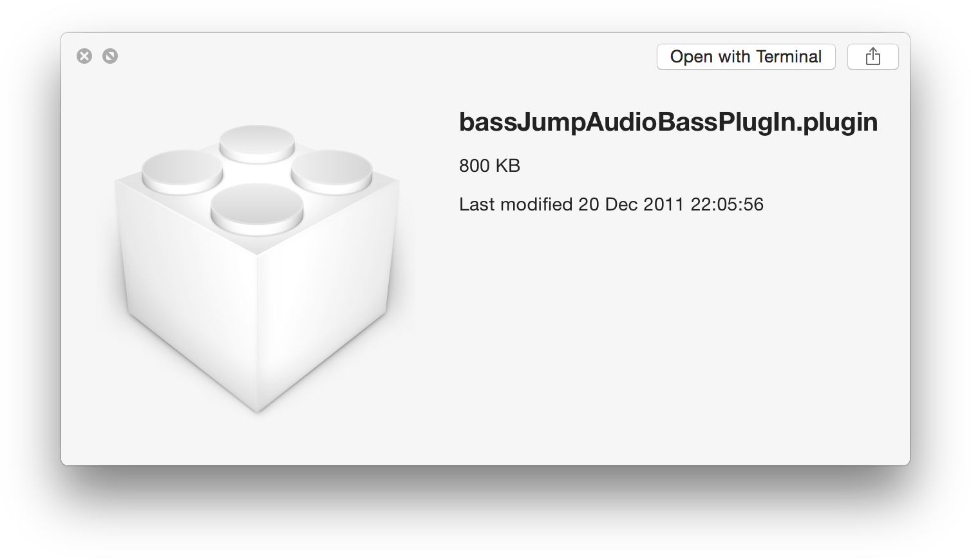The width and height of the screenshot is (971, 560).
Task: Click the Open with Terminal button
Action: point(746,57)
